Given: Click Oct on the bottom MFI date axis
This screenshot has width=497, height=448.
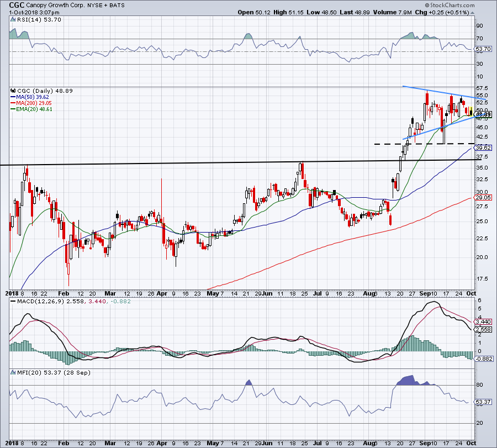Looking at the screenshot, I should (x=471, y=443).
